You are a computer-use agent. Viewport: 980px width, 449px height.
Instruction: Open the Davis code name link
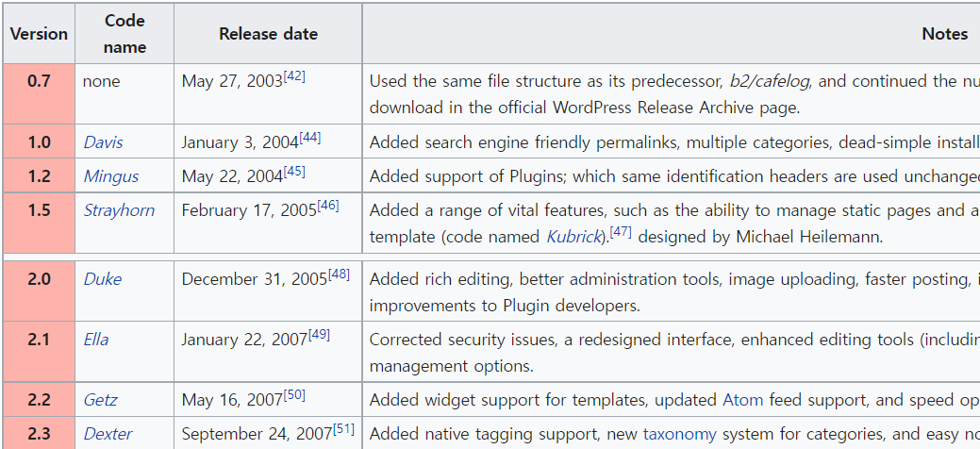pos(103,142)
